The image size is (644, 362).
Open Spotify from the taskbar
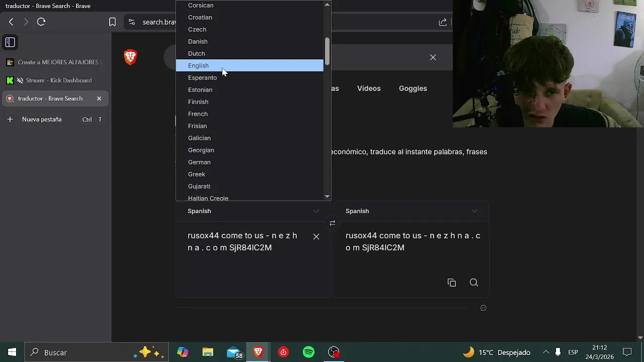308,352
